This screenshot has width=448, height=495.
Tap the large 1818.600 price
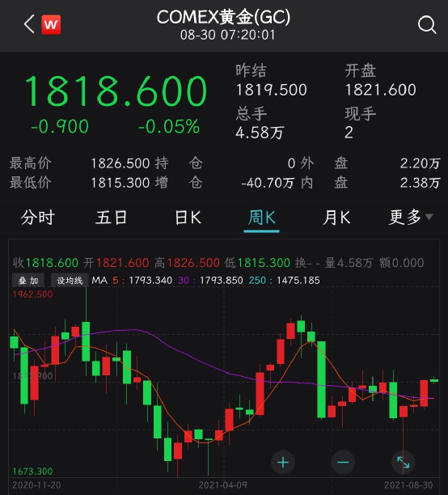(116, 91)
